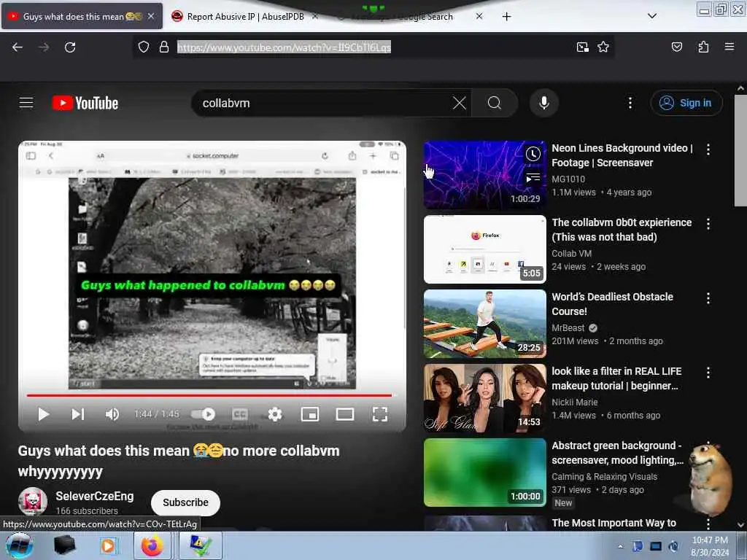Switch to theater mode

coord(345,414)
